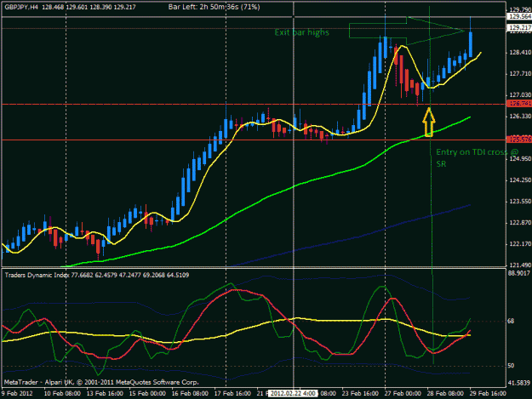
Task: Click the '29 Feb 16:00' time label
Action: point(488,393)
